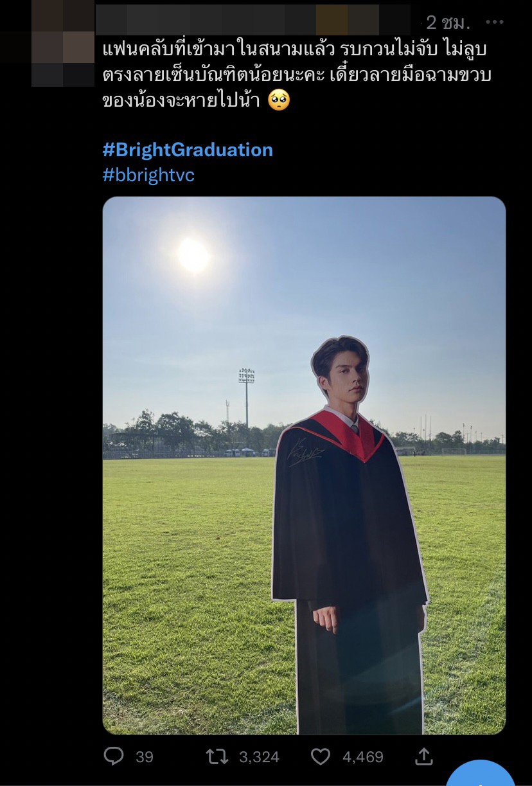Click the like count 4,469
Screen dimensions: 532x786
[x=363, y=757]
